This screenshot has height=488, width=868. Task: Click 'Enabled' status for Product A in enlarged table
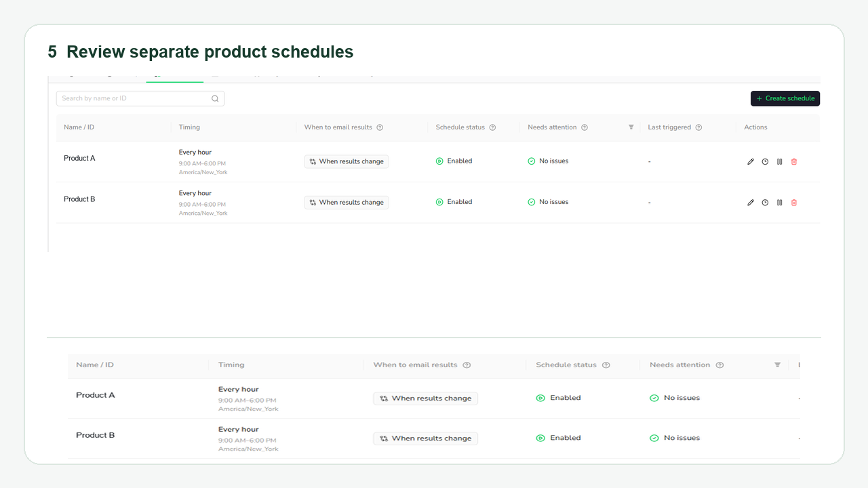[x=558, y=398]
